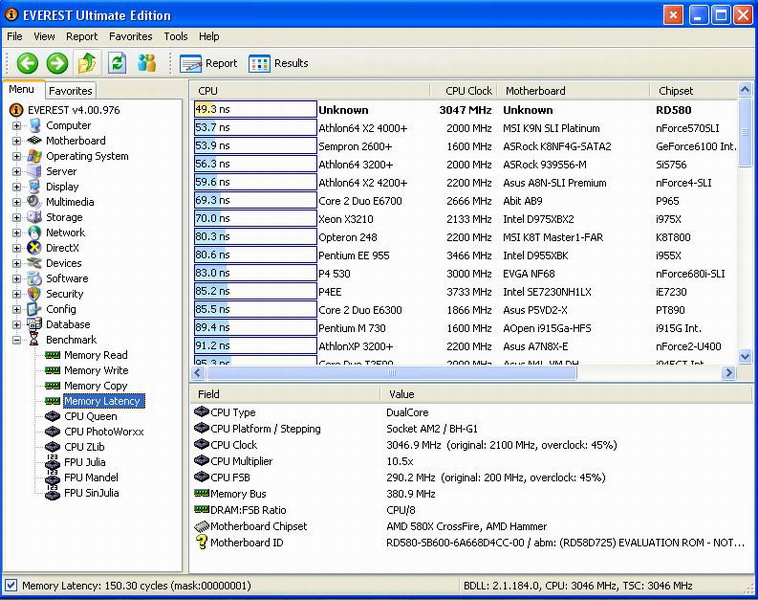758x600 pixels.
Task: Select the Network tree node
Action: [65, 233]
